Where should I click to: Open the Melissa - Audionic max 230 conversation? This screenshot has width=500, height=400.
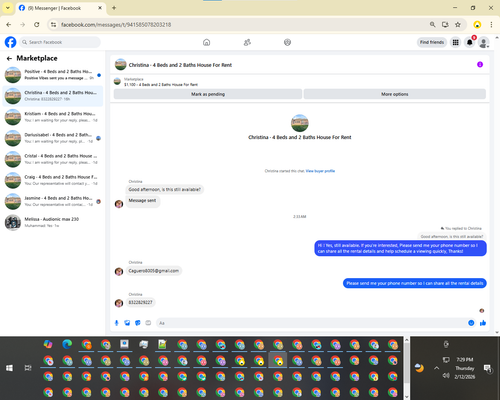(53, 222)
